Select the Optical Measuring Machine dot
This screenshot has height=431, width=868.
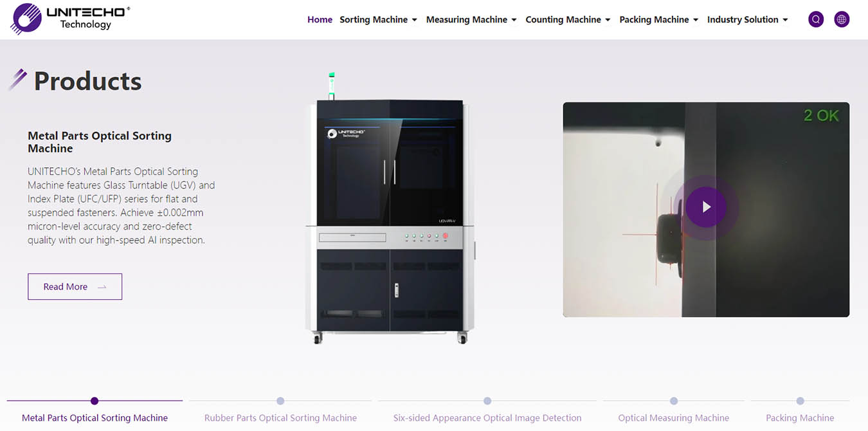click(x=674, y=401)
